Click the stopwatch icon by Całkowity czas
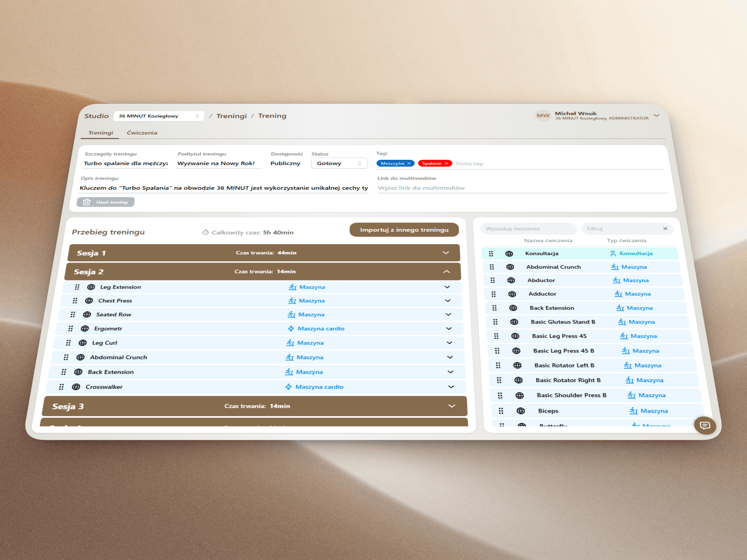747x560 pixels. point(205,232)
